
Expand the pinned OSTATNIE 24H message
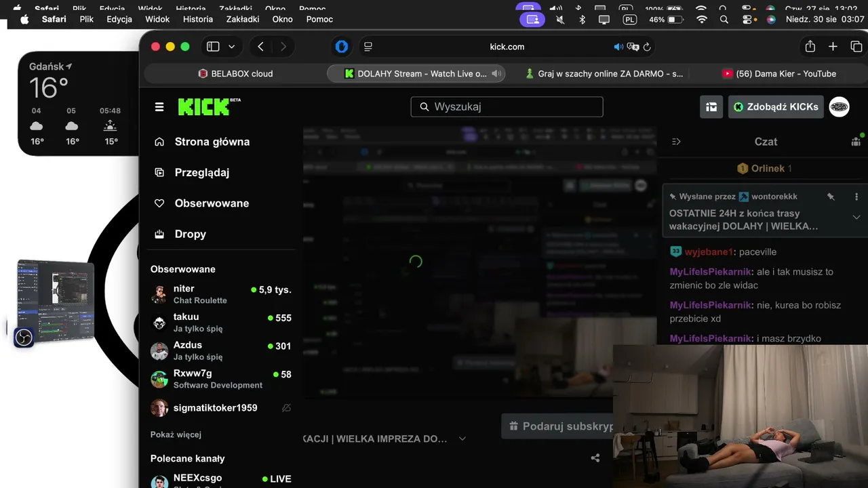(x=856, y=218)
